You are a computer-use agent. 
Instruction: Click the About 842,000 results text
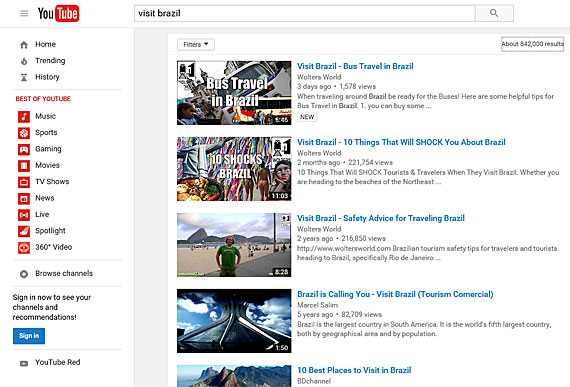tap(533, 44)
